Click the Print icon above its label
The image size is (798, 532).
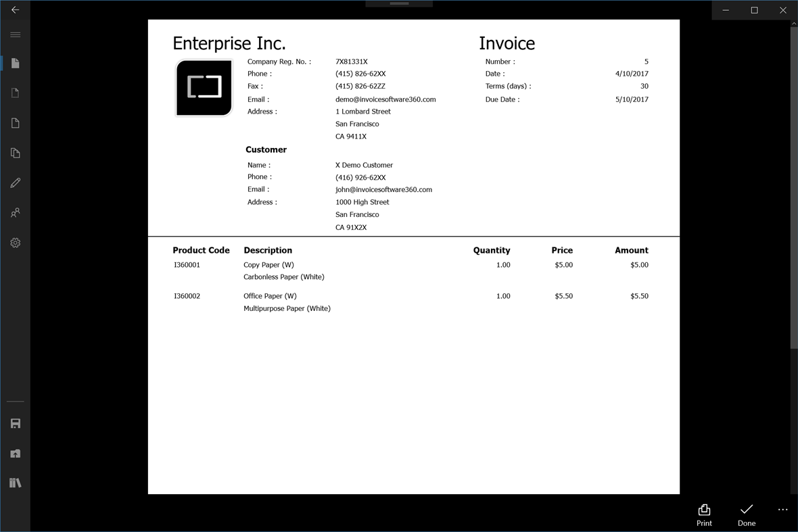pyautogui.click(x=704, y=510)
